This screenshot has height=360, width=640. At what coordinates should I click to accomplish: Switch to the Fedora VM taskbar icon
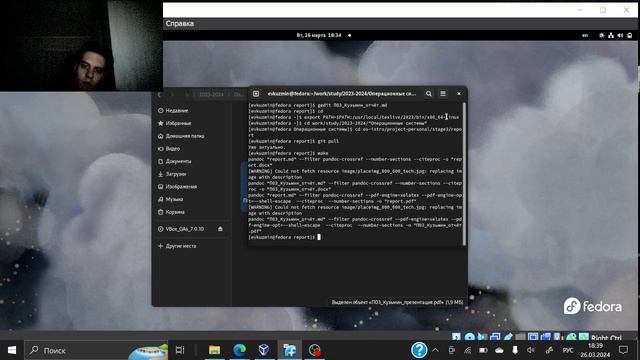(x=290, y=350)
